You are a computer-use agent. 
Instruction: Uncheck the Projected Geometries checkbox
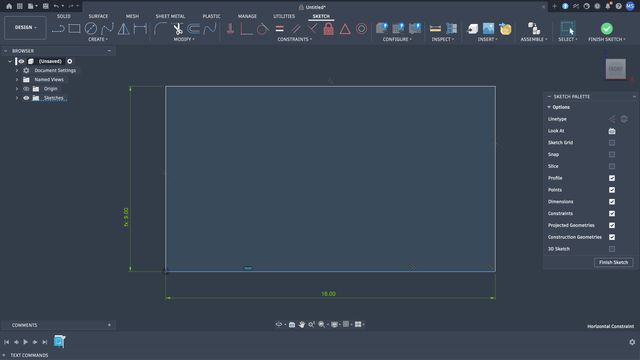pos(612,226)
